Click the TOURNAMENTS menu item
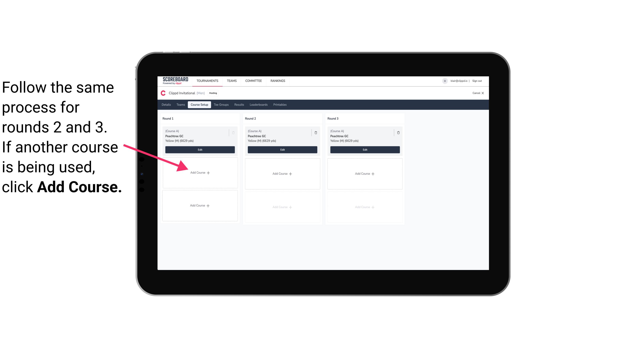 [207, 80]
